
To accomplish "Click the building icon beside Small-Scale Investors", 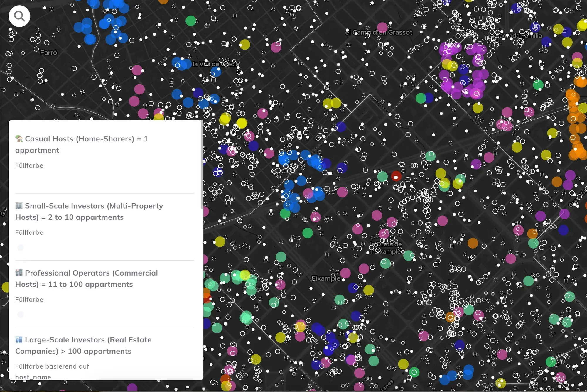I will point(19,206).
